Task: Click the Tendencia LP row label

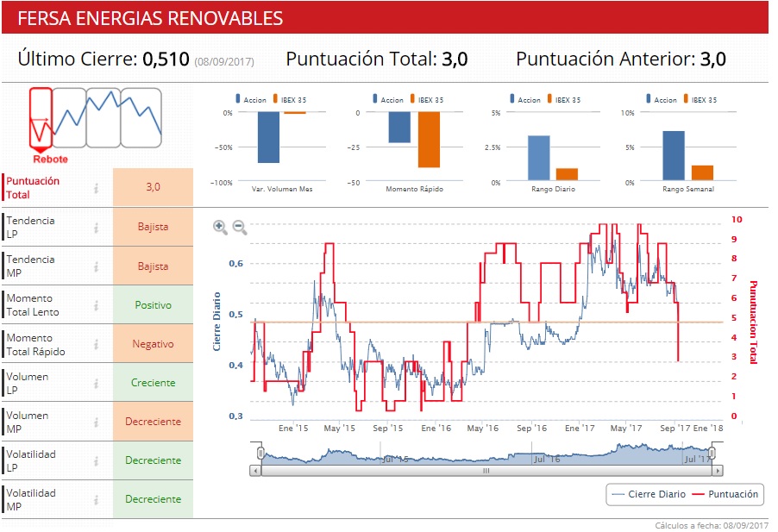Action: click(30, 227)
